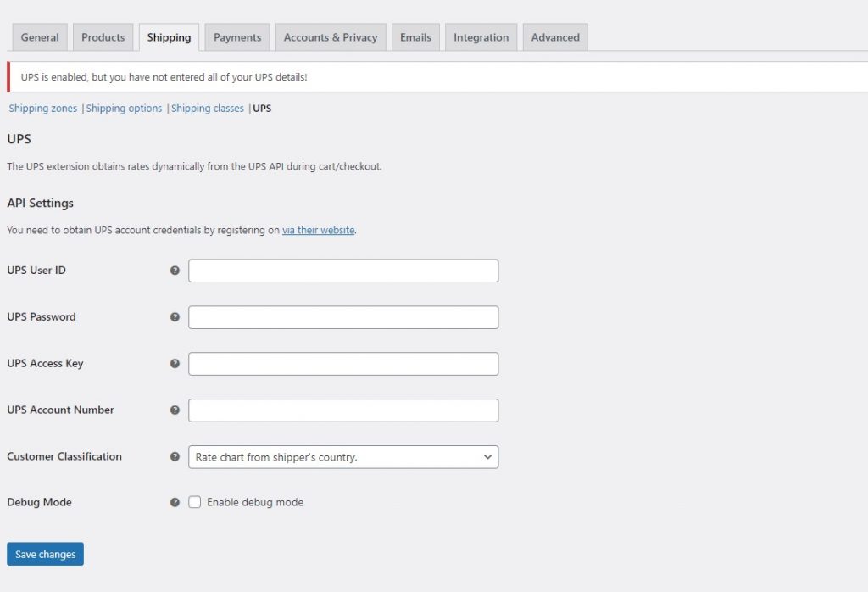The width and height of the screenshot is (868, 592).
Task: Click help icon beside UPS Password
Action: 175,316
